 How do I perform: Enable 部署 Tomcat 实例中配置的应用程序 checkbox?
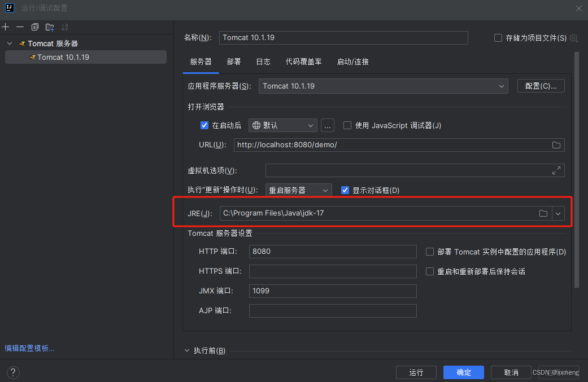430,252
